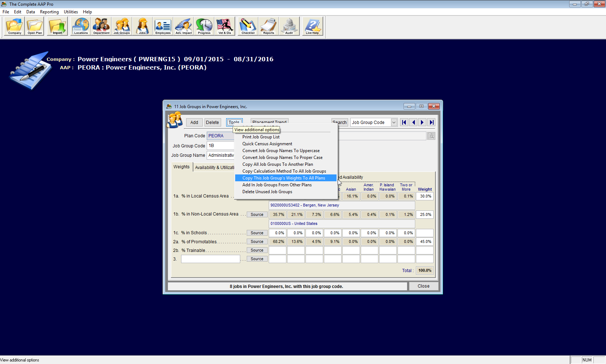606x364 pixels.
Task: Open the Jobs toolbar icon
Action: 142,26
